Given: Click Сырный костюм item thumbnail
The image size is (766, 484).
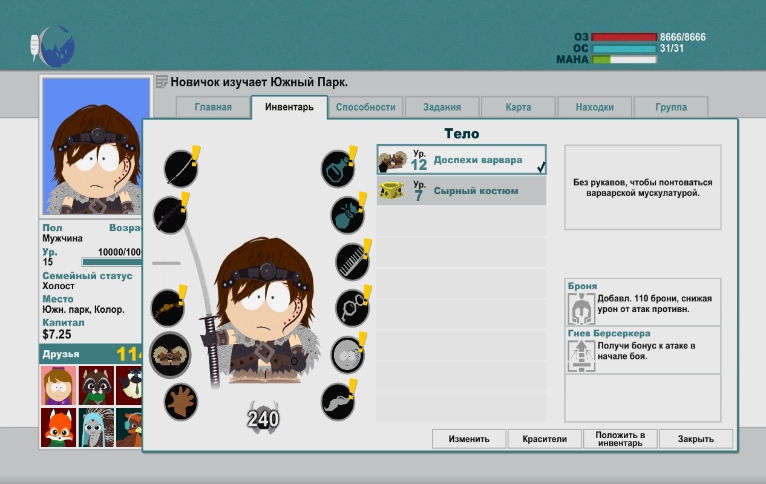Looking at the screenshot, I should (392, 191).
